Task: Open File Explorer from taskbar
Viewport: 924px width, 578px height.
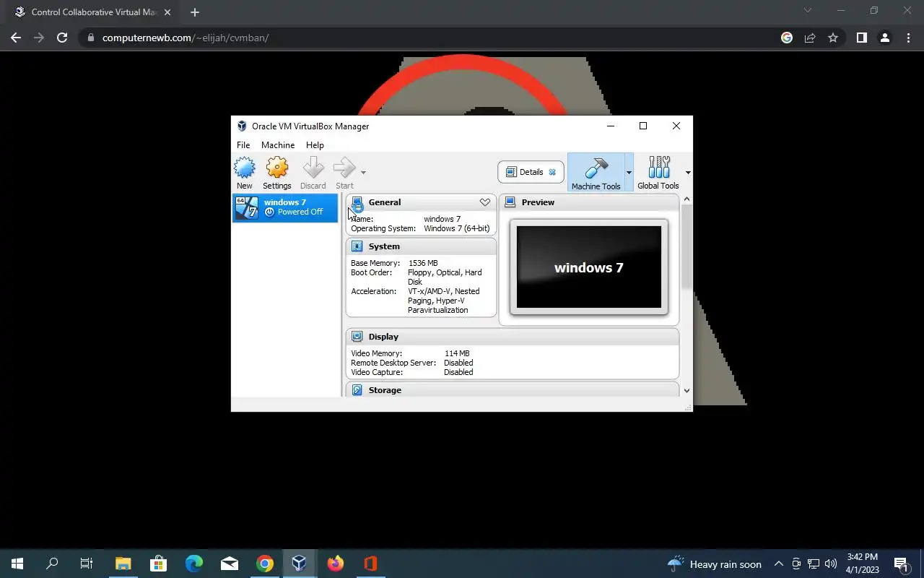Action: click(123, 564)
